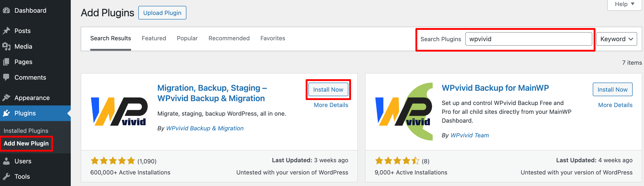This screenshot has width=644, height=186.
Task: Click the Plugins plug icon
Action: pyautogui.click(x=6, y=113)
